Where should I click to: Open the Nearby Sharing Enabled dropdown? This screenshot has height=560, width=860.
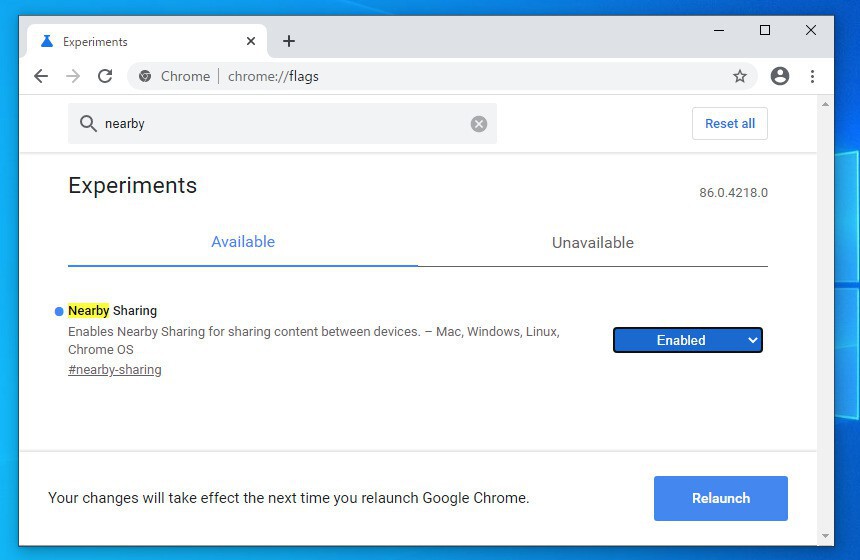pos(687,340)
